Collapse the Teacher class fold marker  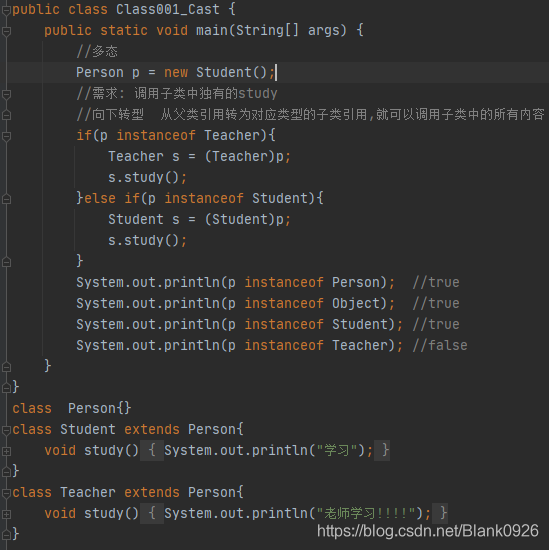pyautogui.click(x=6, y=493)
